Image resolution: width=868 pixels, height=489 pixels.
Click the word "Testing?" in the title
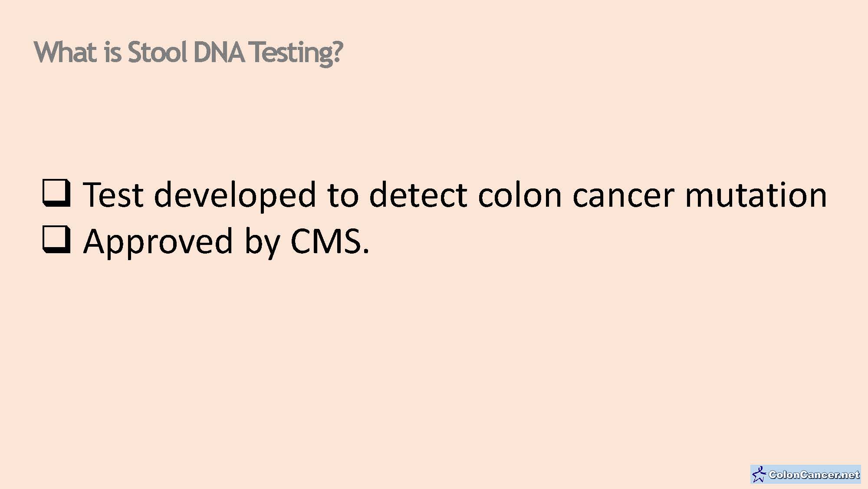point(296,53)
